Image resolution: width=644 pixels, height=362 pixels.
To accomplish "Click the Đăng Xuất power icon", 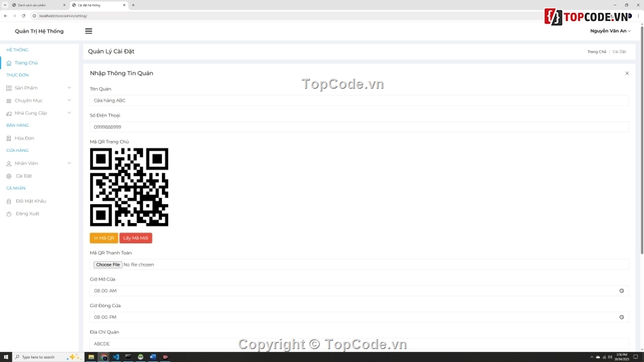I will pos(9,214).
